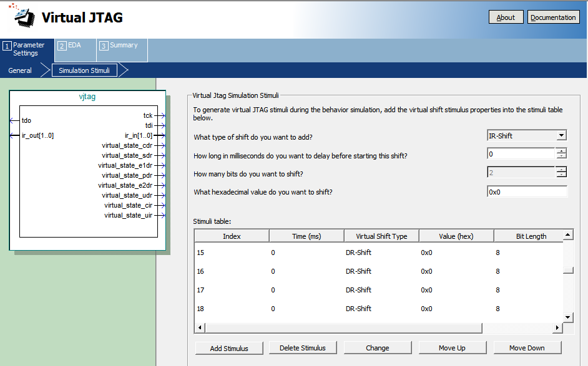The height and width of the screenshot is (366, 588).
Task: Select stimuli table row with index 16
Action: point(375,271)
